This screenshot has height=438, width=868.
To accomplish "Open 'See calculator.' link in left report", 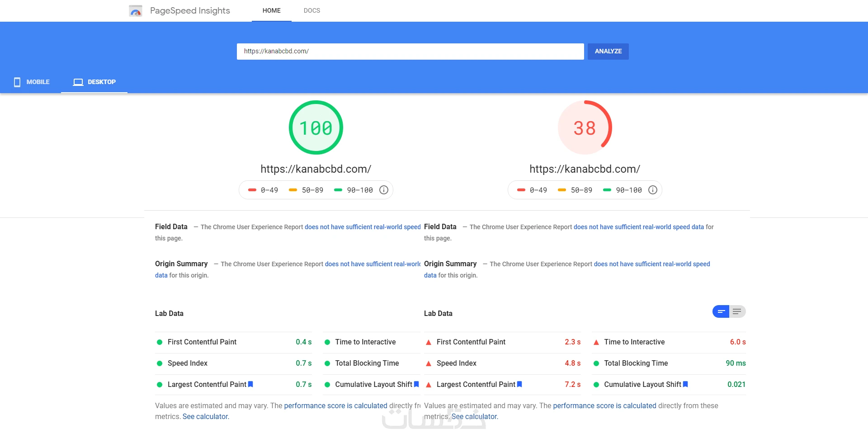I will coord(206,416).
